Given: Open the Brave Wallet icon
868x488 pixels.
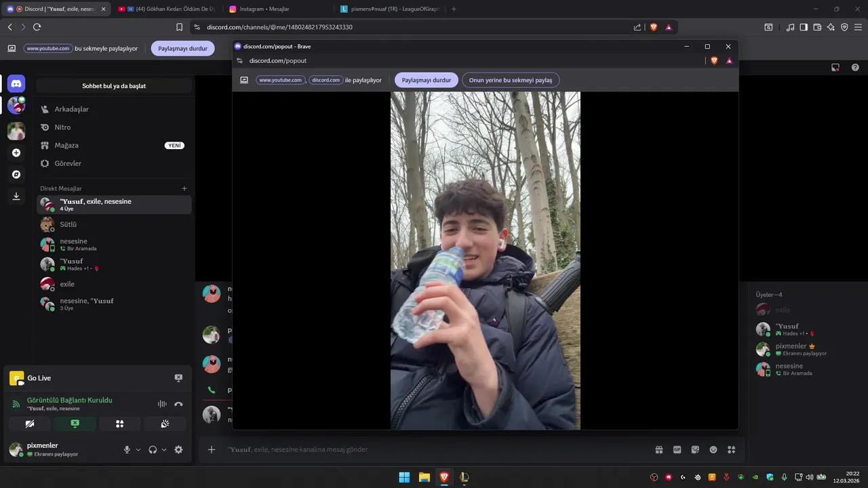Looking at the screenshot, I should point(817,27).
